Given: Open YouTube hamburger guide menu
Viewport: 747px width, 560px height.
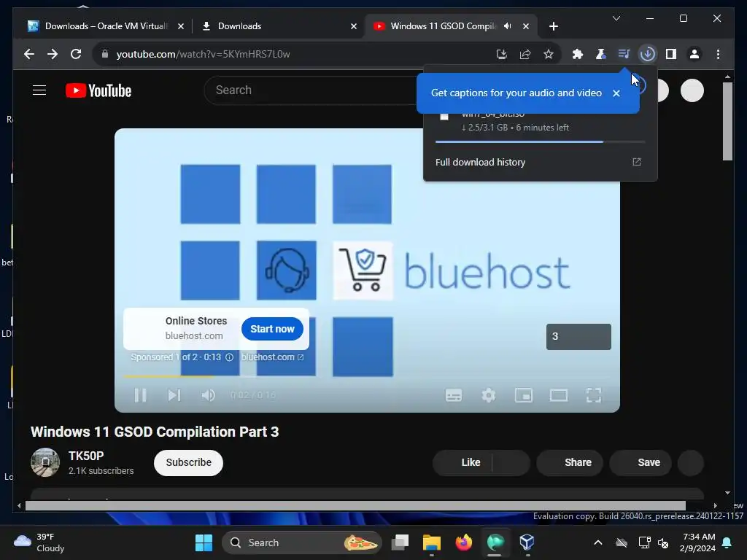Looking at the screenshot, I should 39,90.
